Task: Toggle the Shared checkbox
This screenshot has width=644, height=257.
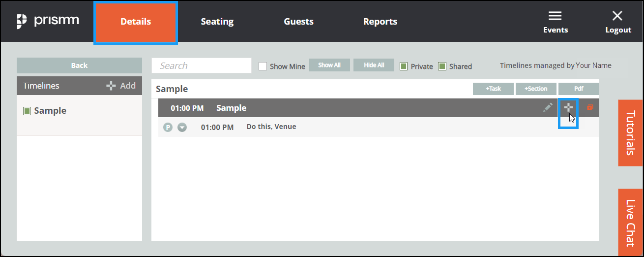Action: (x=442, y=66)
